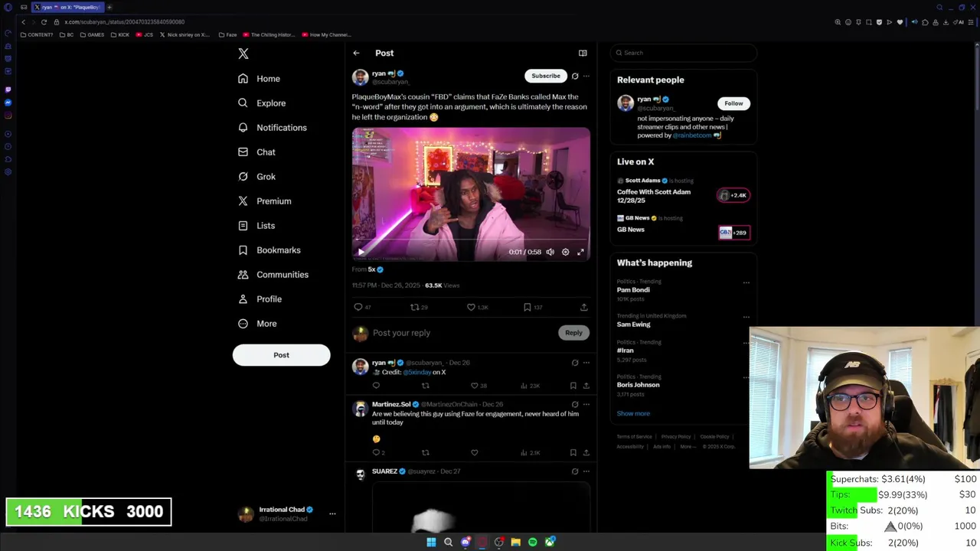Open the @5xinday credit link

(x=417, y=372)
